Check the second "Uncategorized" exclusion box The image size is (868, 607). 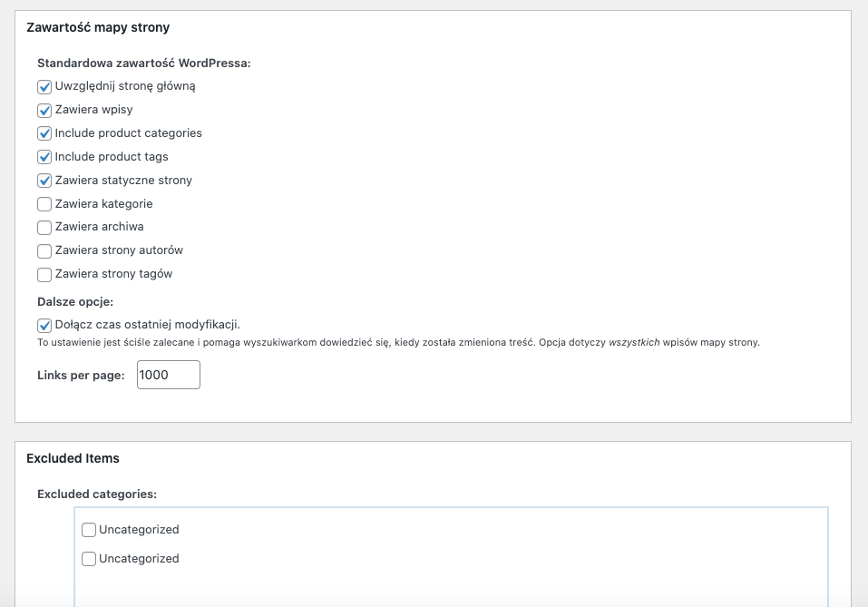(x=89, y=559)
